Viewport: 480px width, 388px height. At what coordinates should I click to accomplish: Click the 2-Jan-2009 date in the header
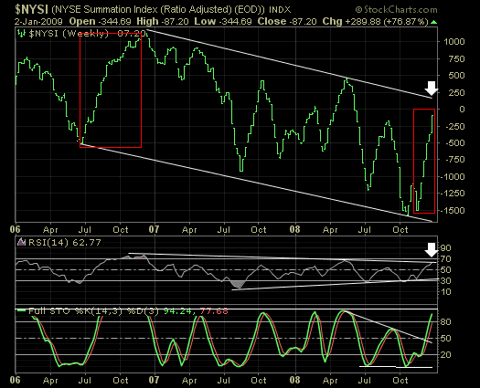tap(38, 22)
